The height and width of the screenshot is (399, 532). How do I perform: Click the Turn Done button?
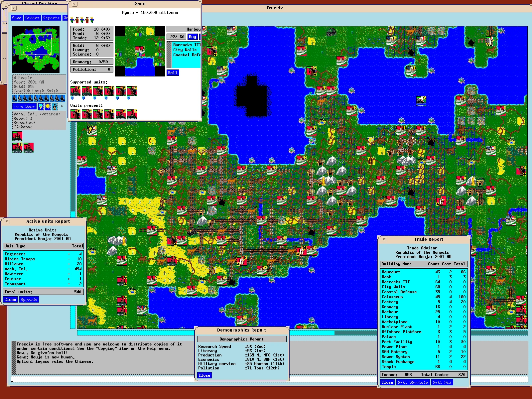tap(24, 106)
